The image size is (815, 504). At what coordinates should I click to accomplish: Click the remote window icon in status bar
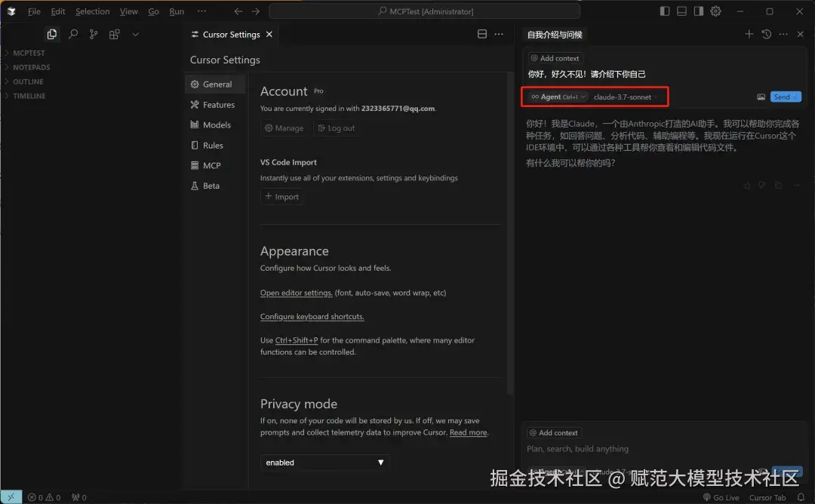[11, 497]
